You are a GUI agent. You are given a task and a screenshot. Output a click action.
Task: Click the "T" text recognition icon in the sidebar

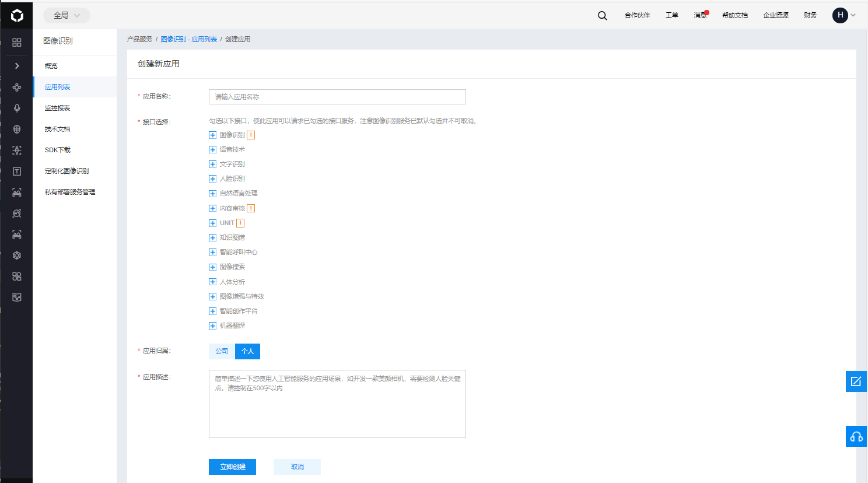(16, 171)
